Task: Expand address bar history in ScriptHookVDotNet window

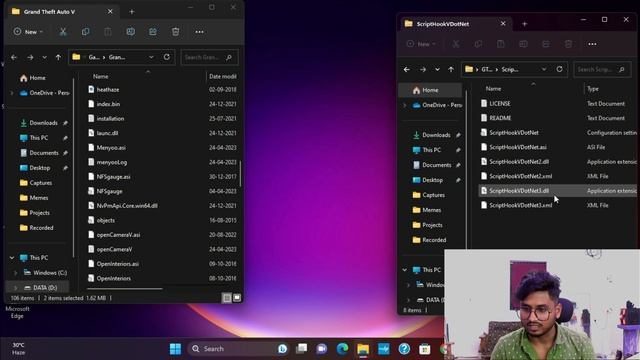Action: point(544,69)
